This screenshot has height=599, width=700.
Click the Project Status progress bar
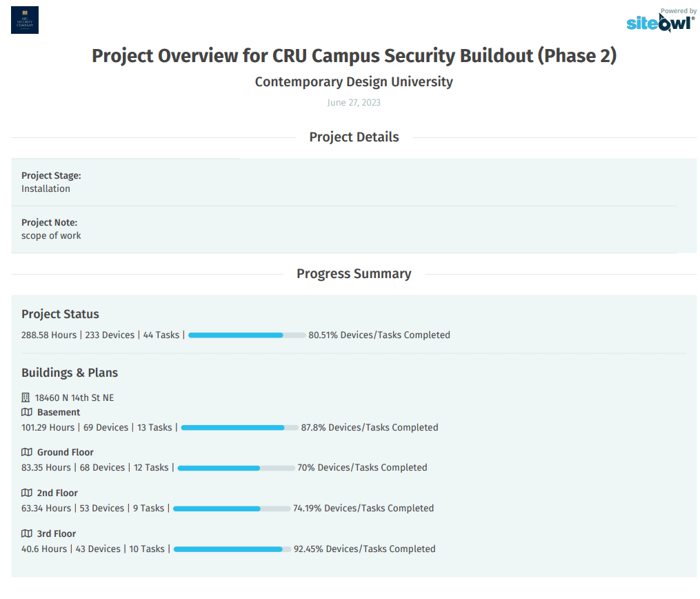tap(247, 335)
